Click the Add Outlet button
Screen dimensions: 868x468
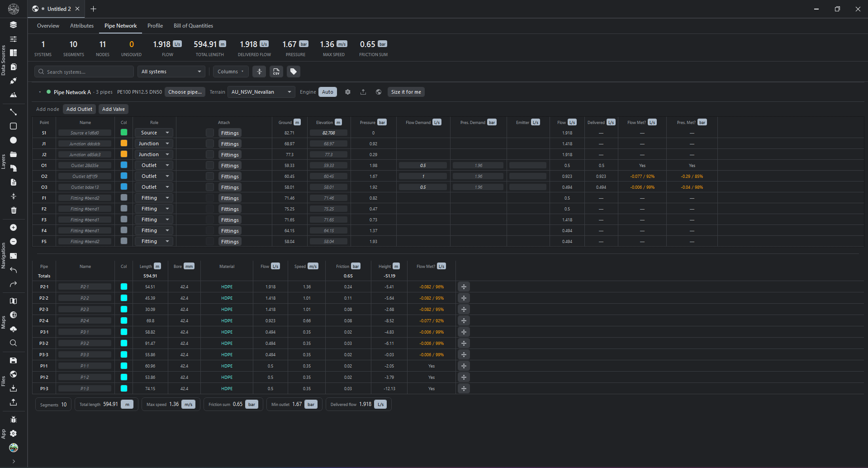pyautogui.click(x=79, y=109)
